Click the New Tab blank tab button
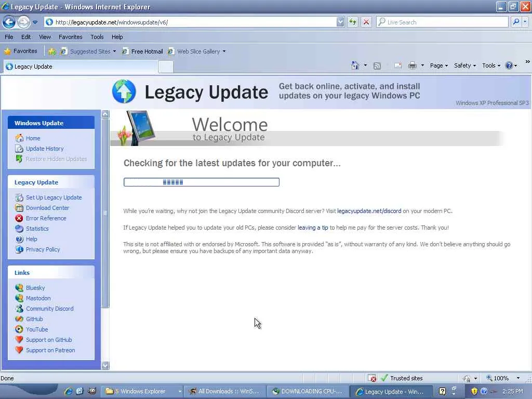 [166, 67]
